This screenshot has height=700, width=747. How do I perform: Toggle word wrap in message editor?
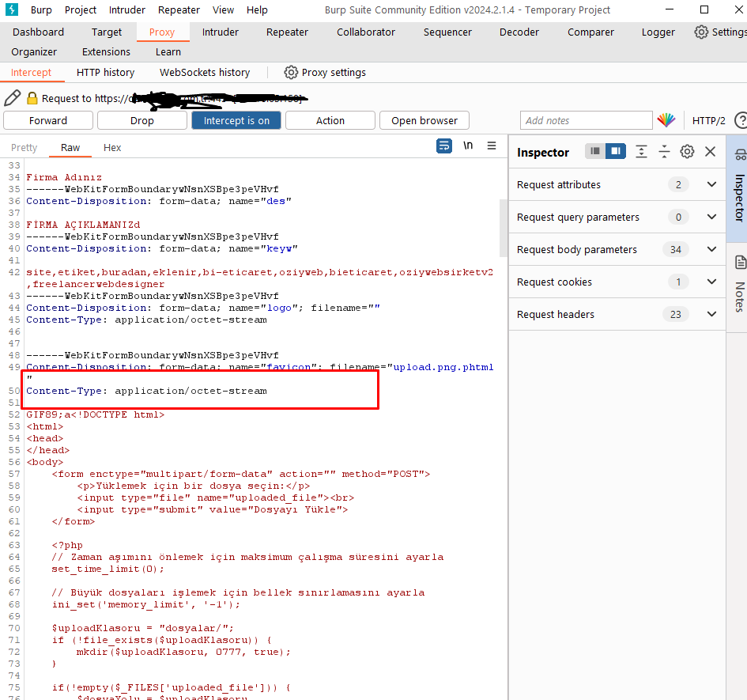pos(444,146)
